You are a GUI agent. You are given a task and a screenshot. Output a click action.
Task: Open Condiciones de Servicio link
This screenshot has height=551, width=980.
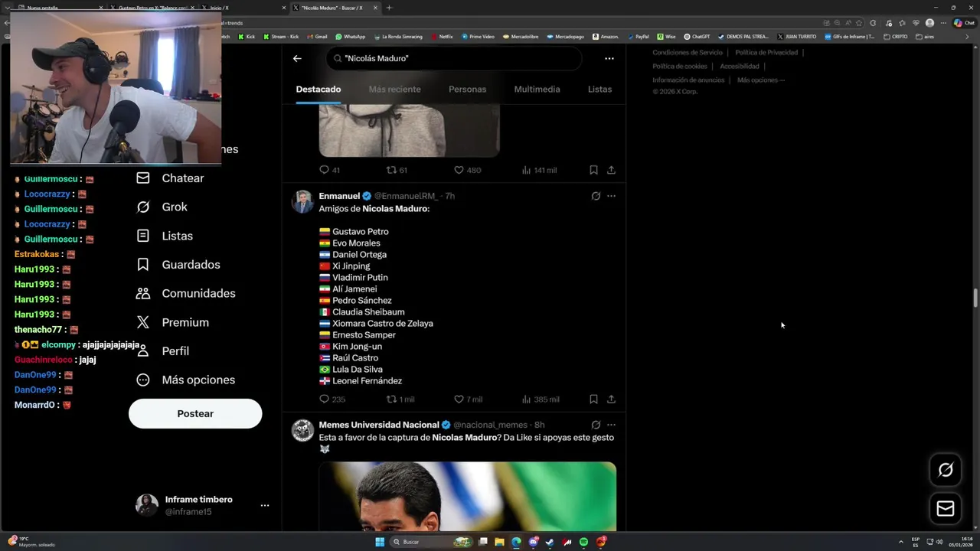pyautogui.click(x=688, y=53)
